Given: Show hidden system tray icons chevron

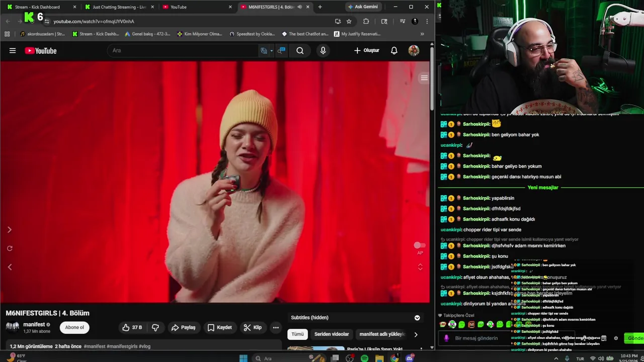Looking at the screenshot, I should click(x=556, y=358).
